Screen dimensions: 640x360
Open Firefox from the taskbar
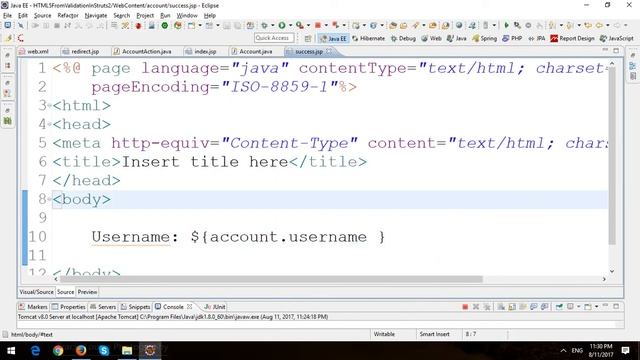(x=81, y=351)
